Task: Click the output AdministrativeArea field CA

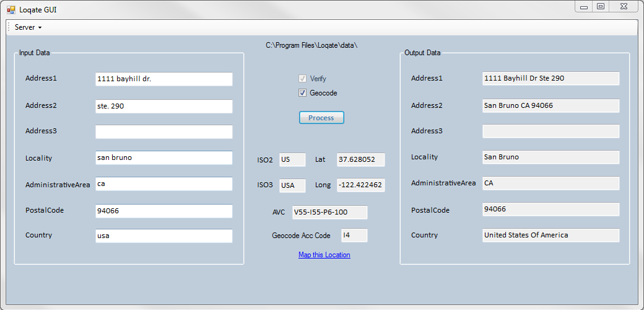Action: coord(550,183)
